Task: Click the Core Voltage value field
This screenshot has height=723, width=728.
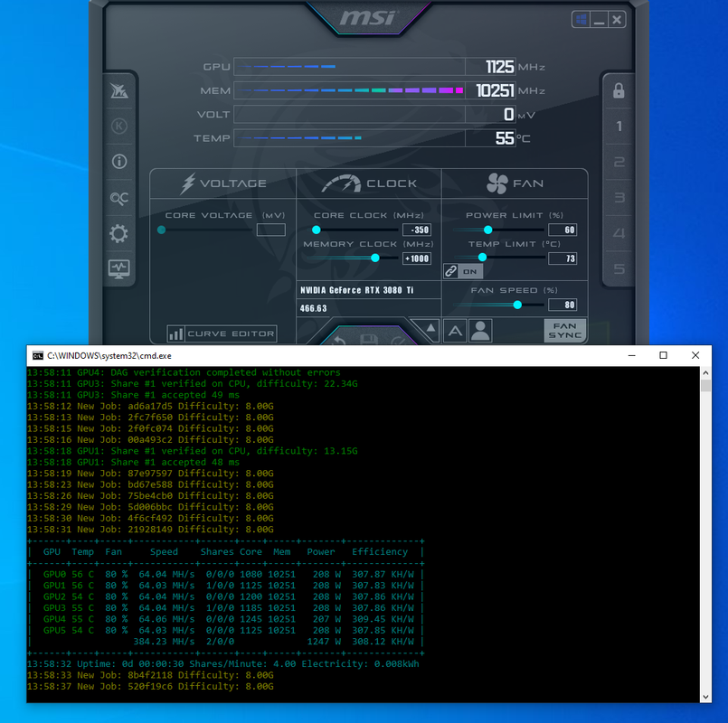Action: [x=271, y=230]
